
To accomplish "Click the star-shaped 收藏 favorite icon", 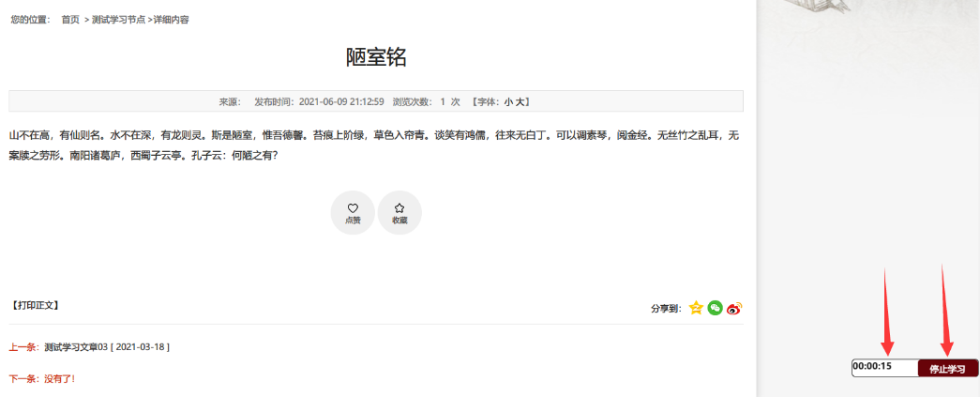I will [x=400, y=208].
